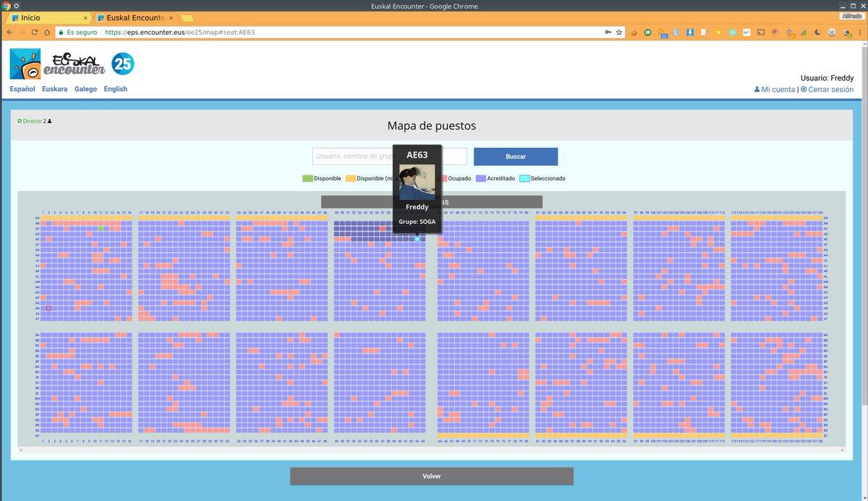Click the Ocupado legend label
The height and width of the screenshot is (501, 868).
point(459,178)
